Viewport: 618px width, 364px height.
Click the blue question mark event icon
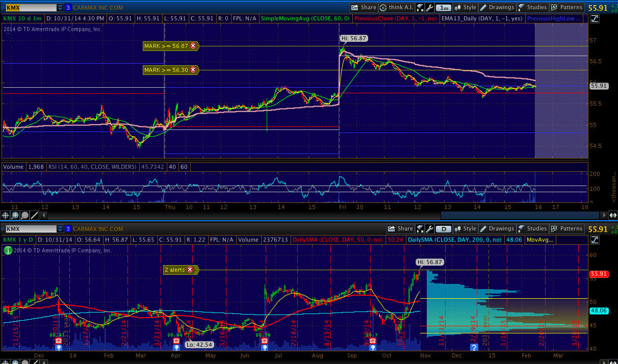tap(474, 347)
